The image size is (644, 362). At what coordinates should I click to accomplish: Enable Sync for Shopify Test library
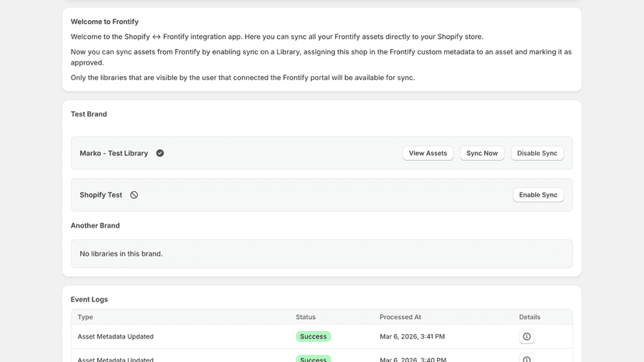coord(538,195)
